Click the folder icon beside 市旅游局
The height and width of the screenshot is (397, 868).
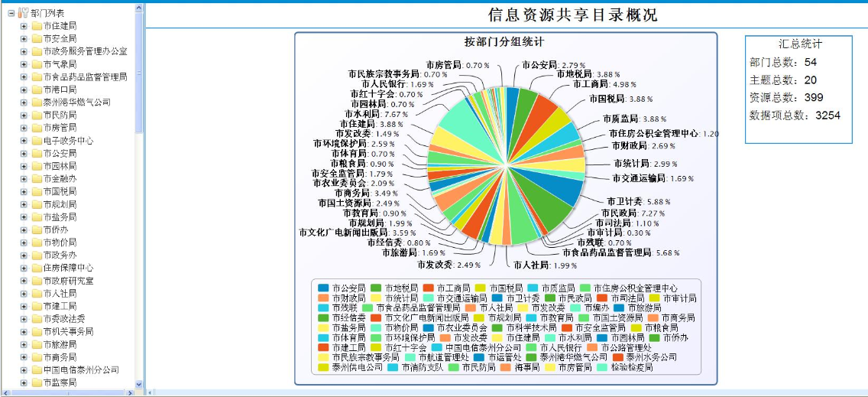[x=36, y=345]
